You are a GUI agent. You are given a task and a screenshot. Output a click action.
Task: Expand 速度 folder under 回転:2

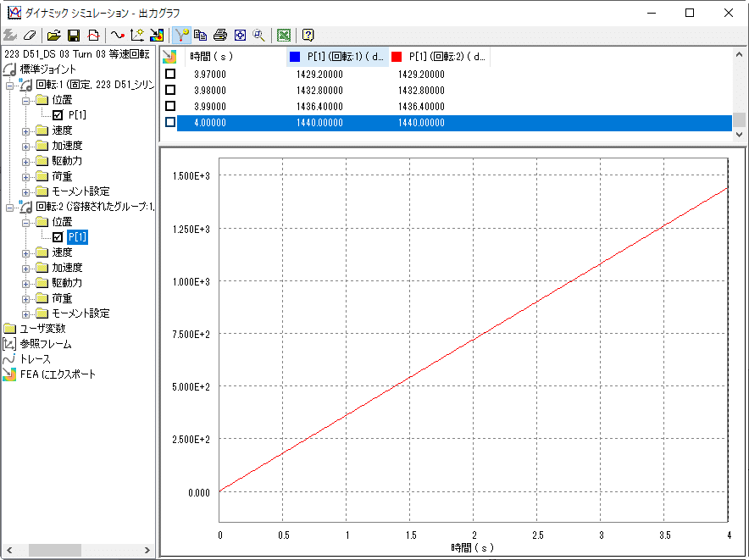[x=25, y=253]
